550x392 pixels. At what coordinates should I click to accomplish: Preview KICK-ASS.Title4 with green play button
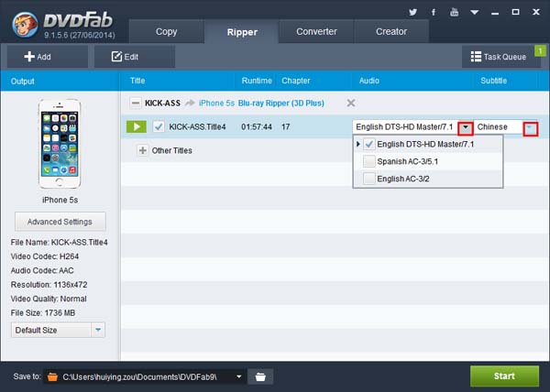[137, 126]
